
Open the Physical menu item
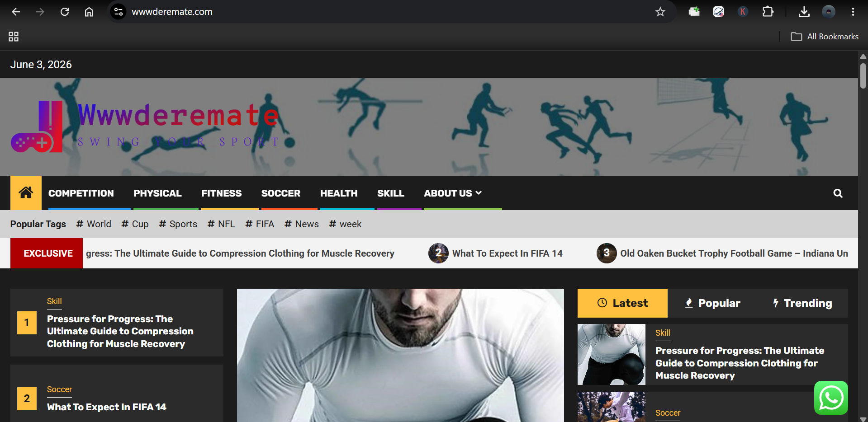(x=157, y=193)
